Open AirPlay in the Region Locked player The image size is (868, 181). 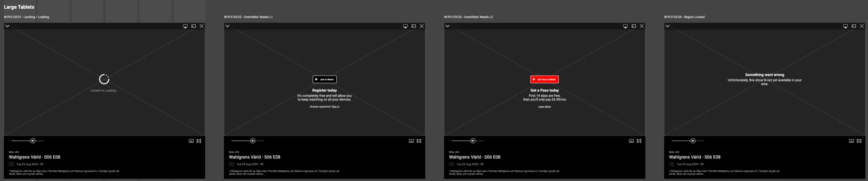(846, 26)
